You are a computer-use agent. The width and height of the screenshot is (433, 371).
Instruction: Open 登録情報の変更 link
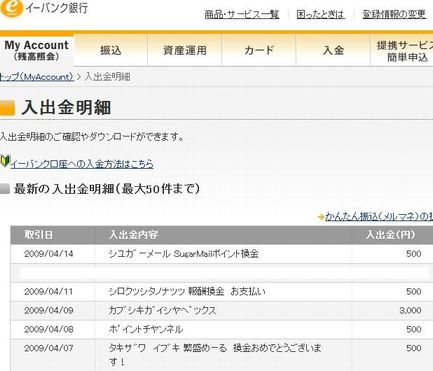tap(394, 14)
